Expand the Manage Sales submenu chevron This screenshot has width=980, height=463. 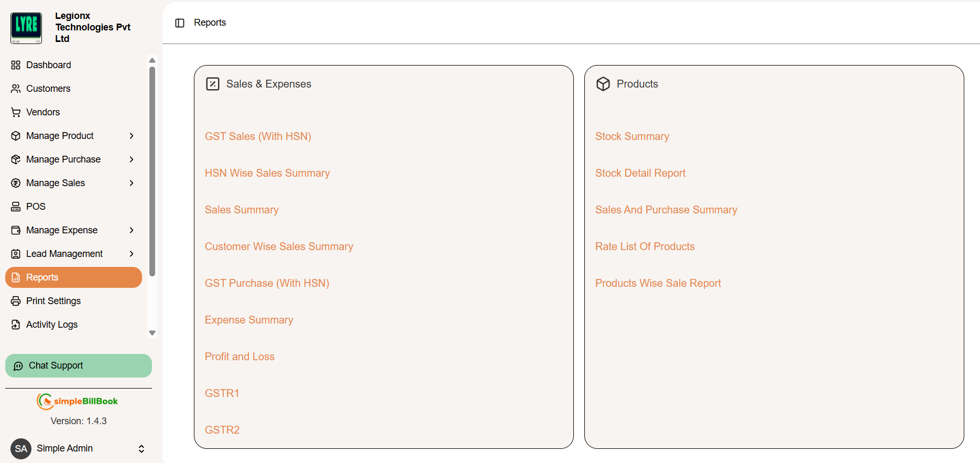[x=132, y=183]
